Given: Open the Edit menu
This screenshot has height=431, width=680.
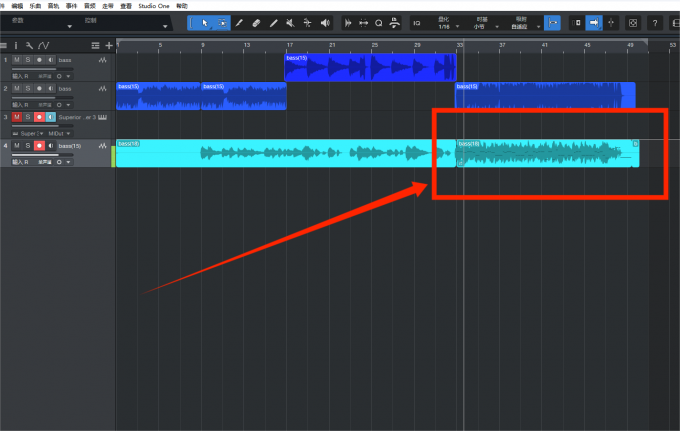Looking at the screenshot, I should coord(17,6).
